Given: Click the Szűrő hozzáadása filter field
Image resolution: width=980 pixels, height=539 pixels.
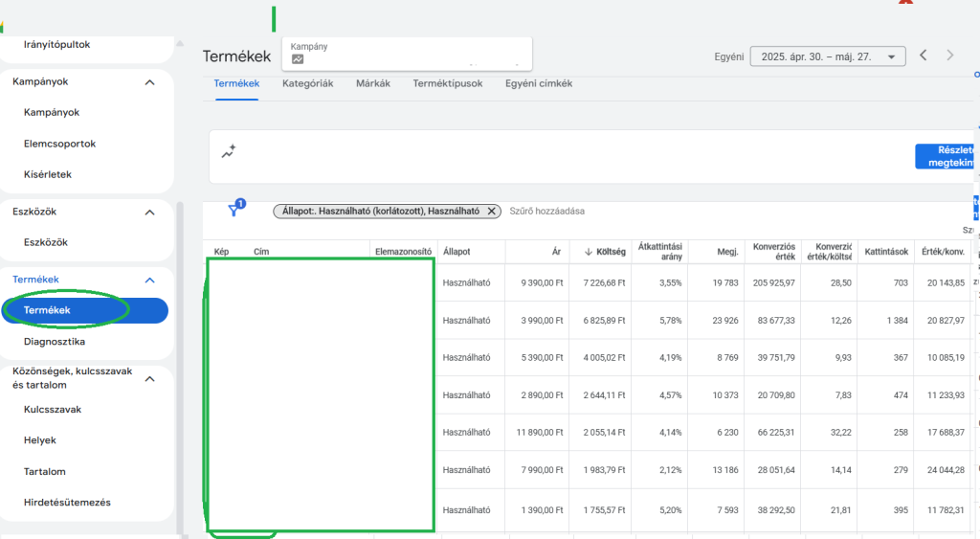Looking at the screenshot, I should pyautogui.click(x=546, y=212).
